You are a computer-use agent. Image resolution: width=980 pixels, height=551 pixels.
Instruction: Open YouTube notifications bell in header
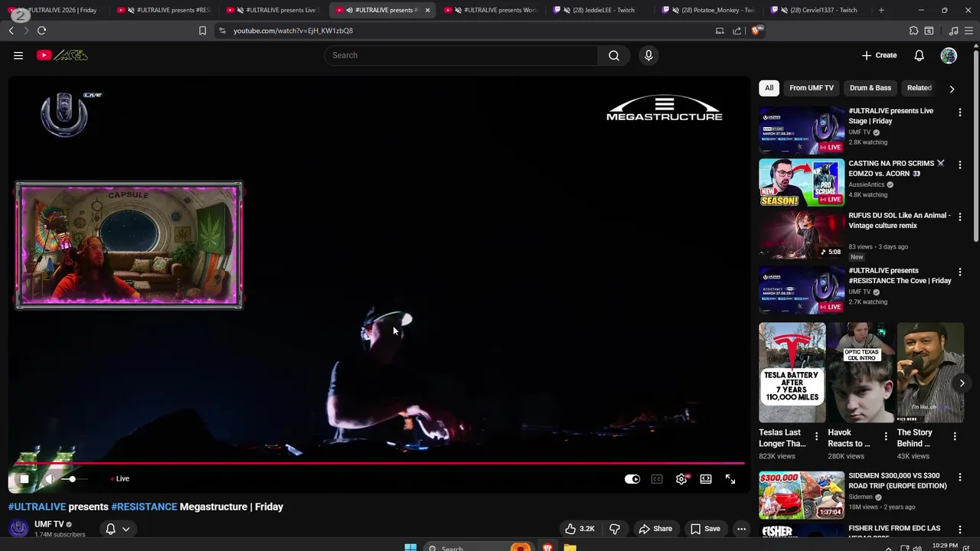point(919,55)
